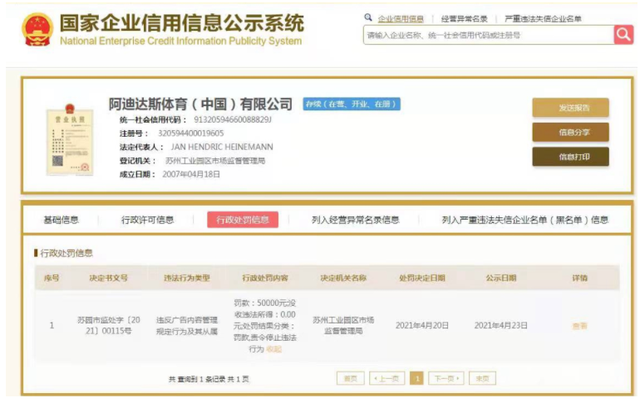Click registration authority 苏州工业园区市场监督管理局 in header
This screenshot has width=640, height=403.
[215, 161]
